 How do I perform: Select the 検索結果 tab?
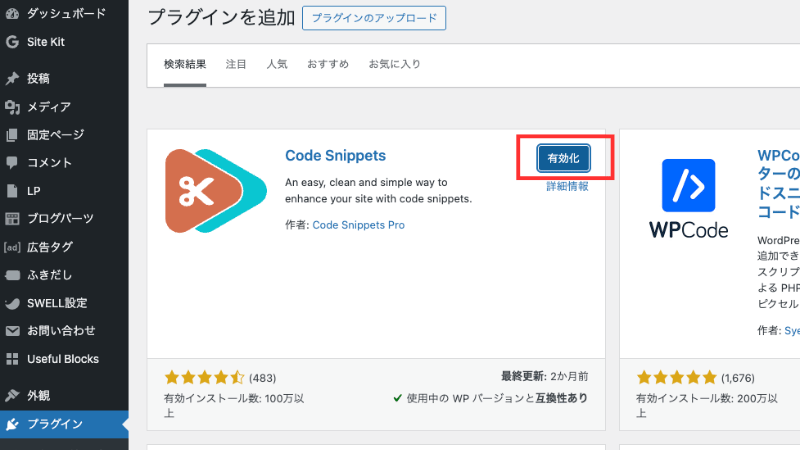185,64
